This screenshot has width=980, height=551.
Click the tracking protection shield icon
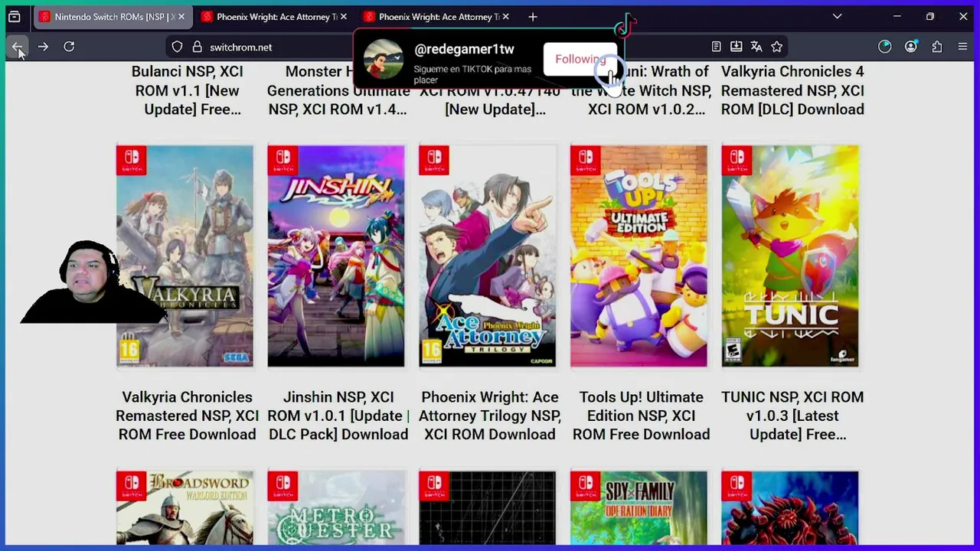[x=177, y=47]
